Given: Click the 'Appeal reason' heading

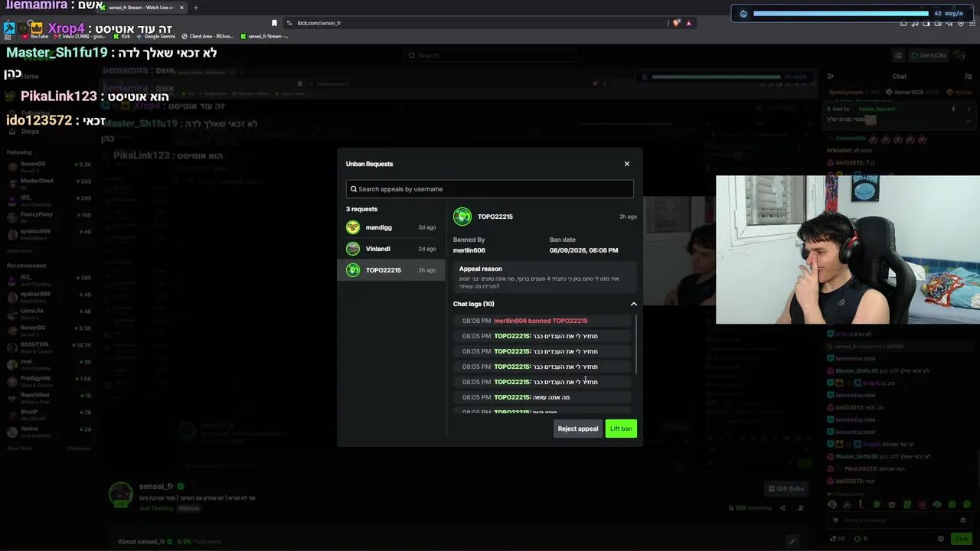Looking at the screenshot, I should pyautogui.click(x=481, y=269).
